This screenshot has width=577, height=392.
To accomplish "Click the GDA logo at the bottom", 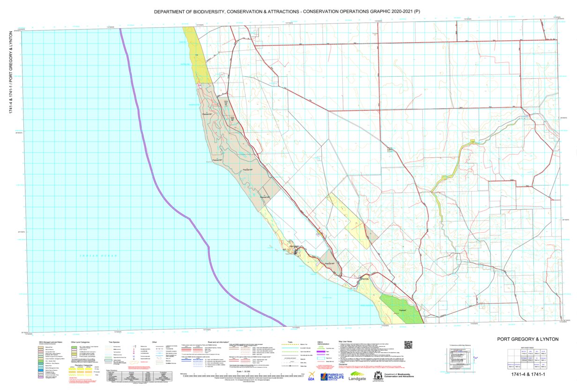I will [x=311, y=377].
